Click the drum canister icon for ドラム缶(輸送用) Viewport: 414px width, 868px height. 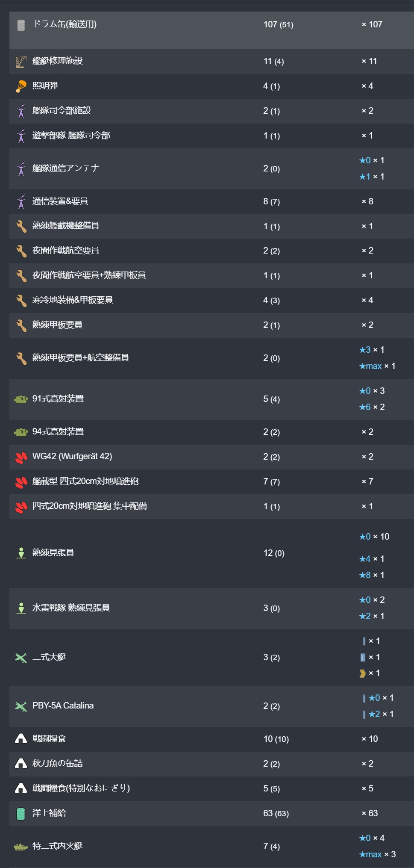point(21,25)
